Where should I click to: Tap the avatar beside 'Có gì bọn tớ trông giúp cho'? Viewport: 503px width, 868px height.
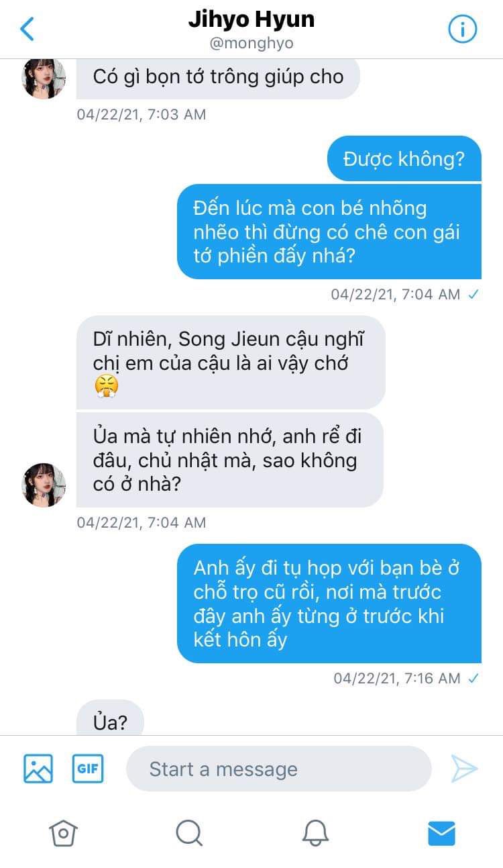pyautogui.click(x=44, y=77)
